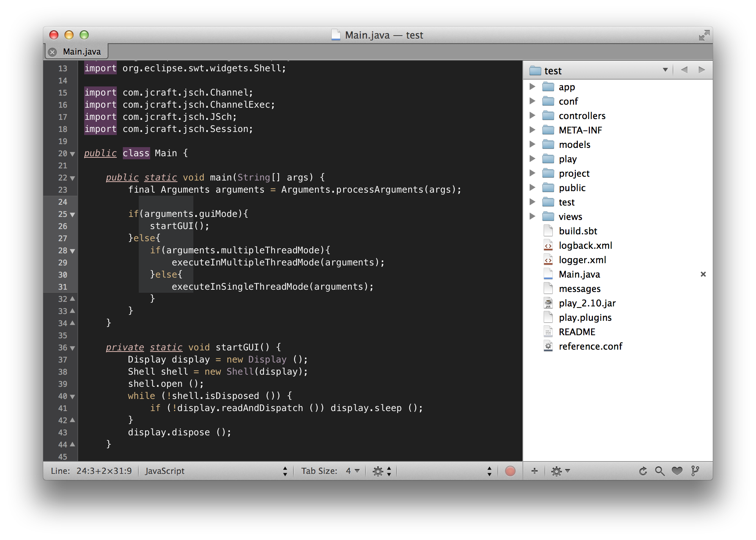Screen dimensions: 756x540
Task: Click the symbol selector in status bar
Action: 444,471
